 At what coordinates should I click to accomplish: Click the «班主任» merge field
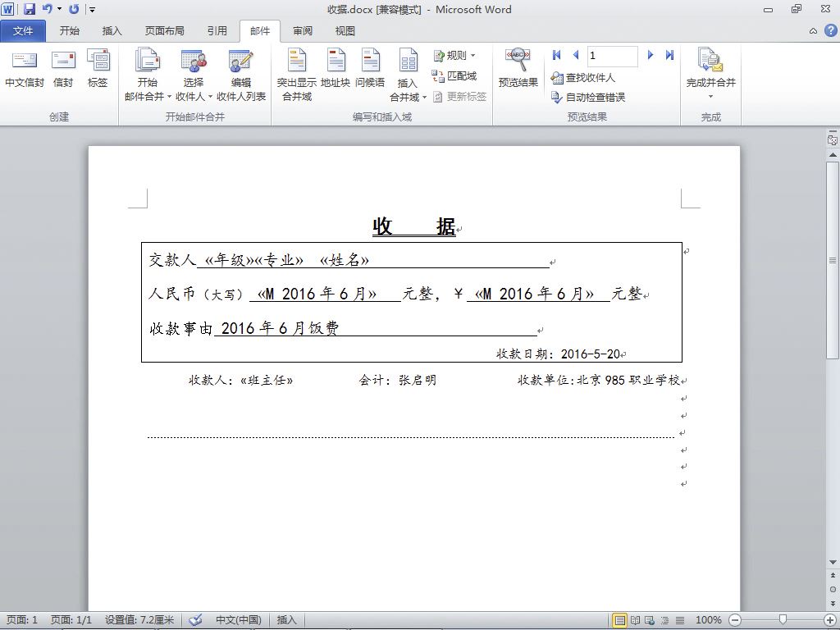pos(267,381)
